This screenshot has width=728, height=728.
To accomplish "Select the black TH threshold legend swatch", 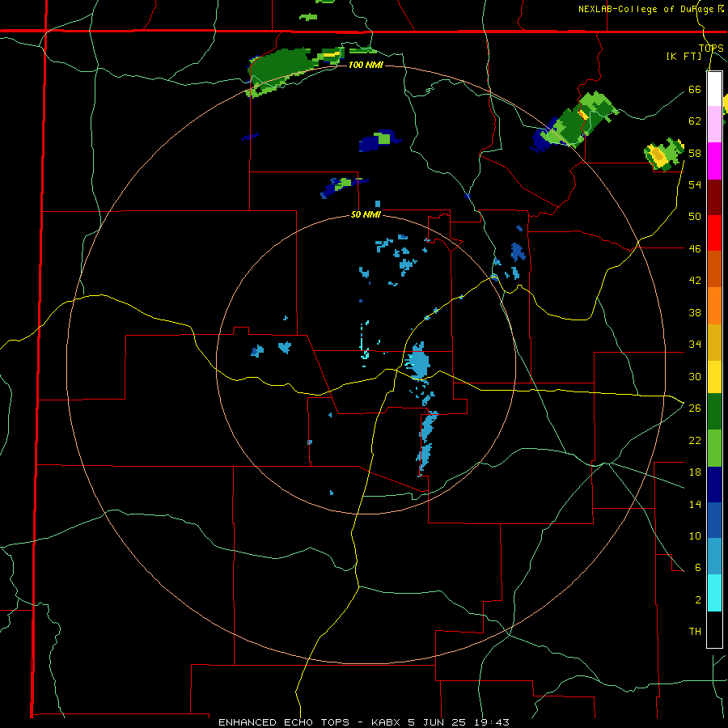I will click(x=714, y=629).
